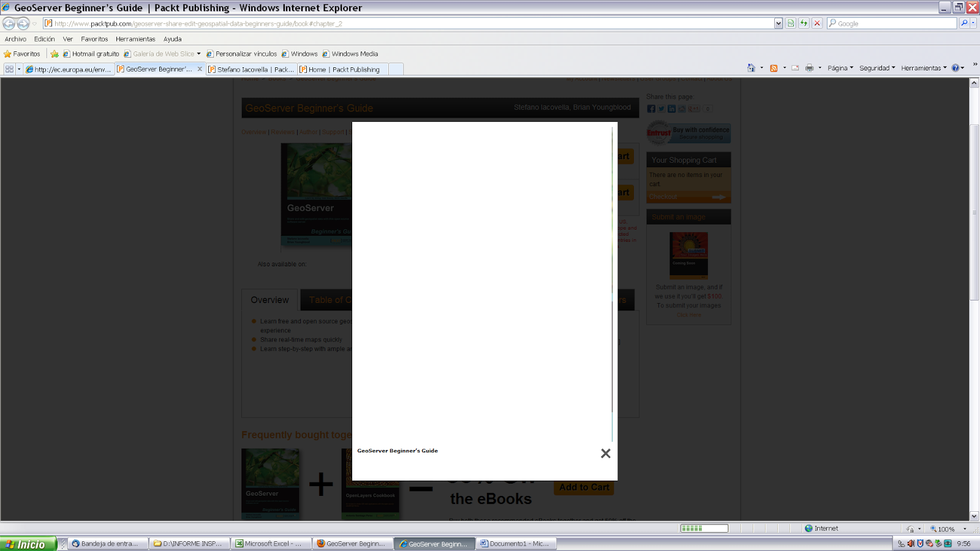The width and height of the screenshot is (980, 551).
Task: Click the privacy lock icon in status bar
Action: pyautogui.click(x=910, y=529)
